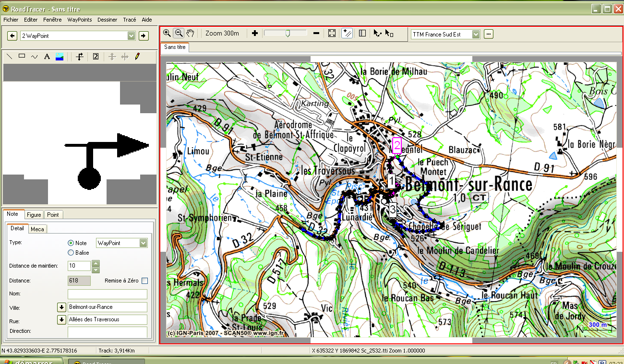Select the Sans titre document tab
The image size is (624, 364).
pyautogui.click(x=175, y=47)
